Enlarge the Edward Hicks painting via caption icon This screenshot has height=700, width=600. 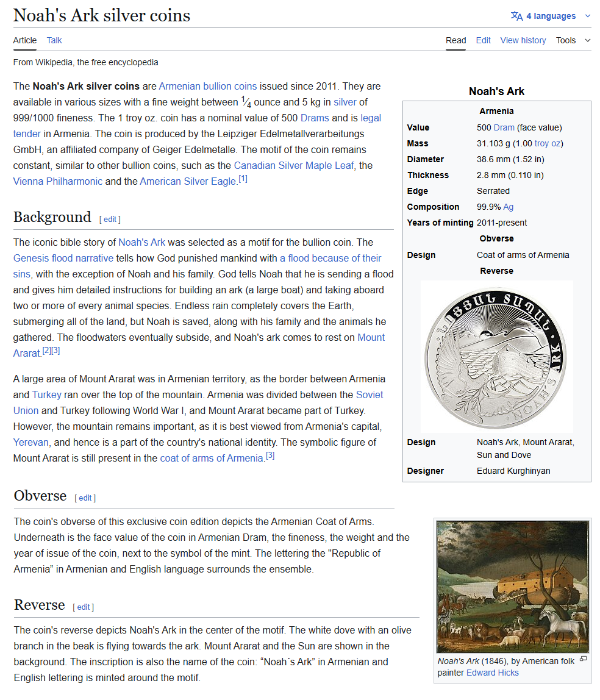[x=583, y=659]
